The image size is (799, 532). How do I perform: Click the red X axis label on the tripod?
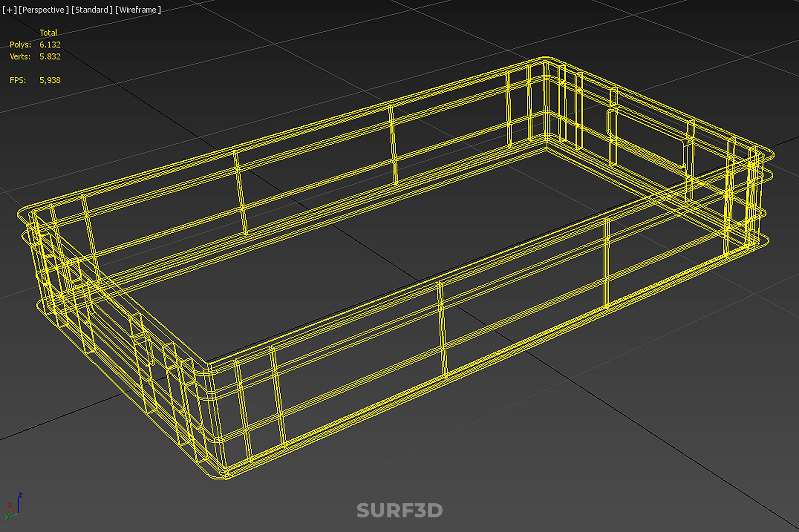[9, 505]
